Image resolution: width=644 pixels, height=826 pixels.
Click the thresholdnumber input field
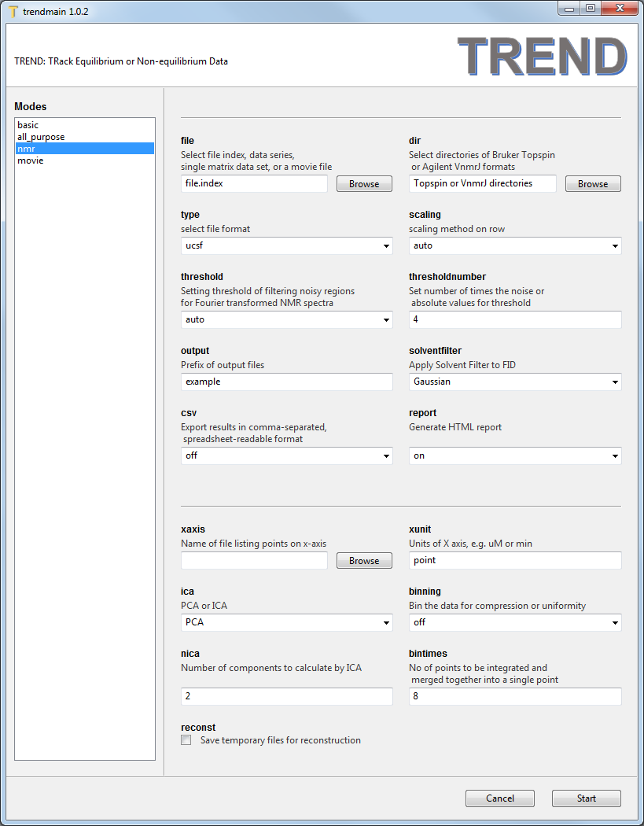(514, 320)
